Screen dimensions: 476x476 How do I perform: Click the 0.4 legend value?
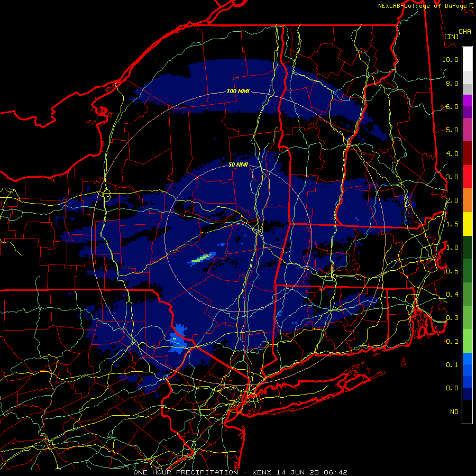pyautogui.click(x=452, y=294)
